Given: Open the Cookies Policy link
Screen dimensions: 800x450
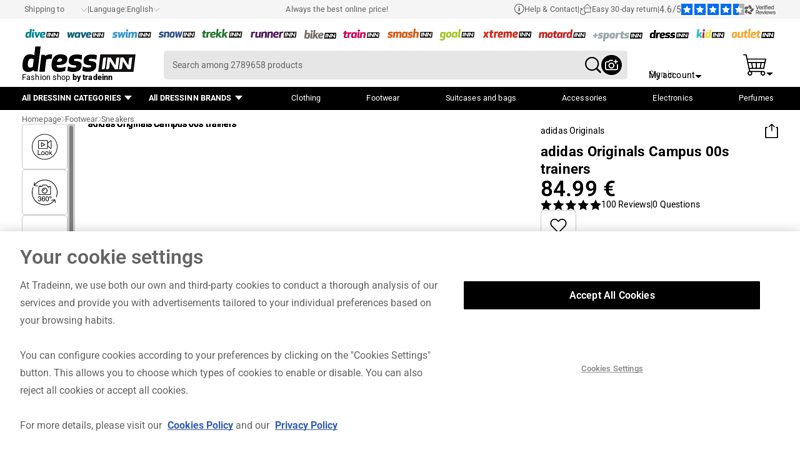Looking at the screenshot, I should pyautogui.click(x=200, y=425).
